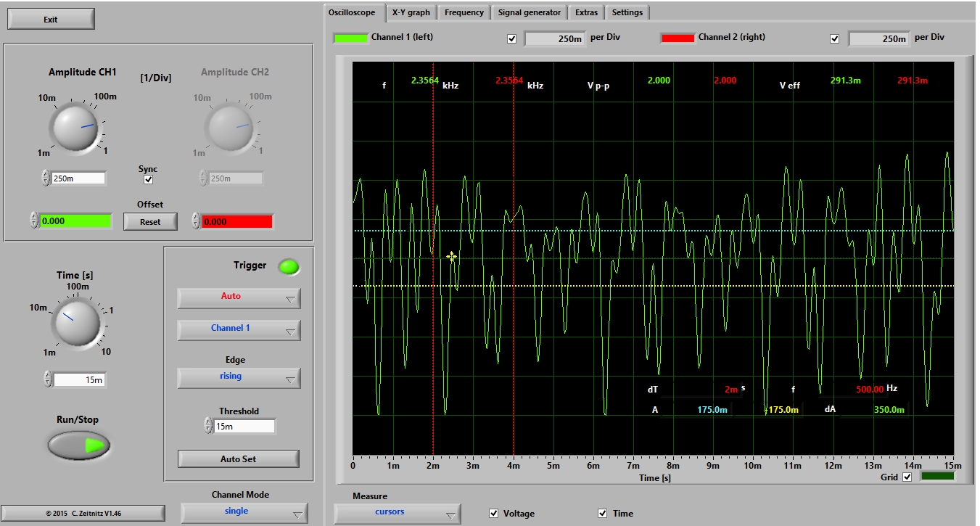Switch to the Frequency tab
The height and width of the screenshot is (526, 980).
click(x=464, y=12)
